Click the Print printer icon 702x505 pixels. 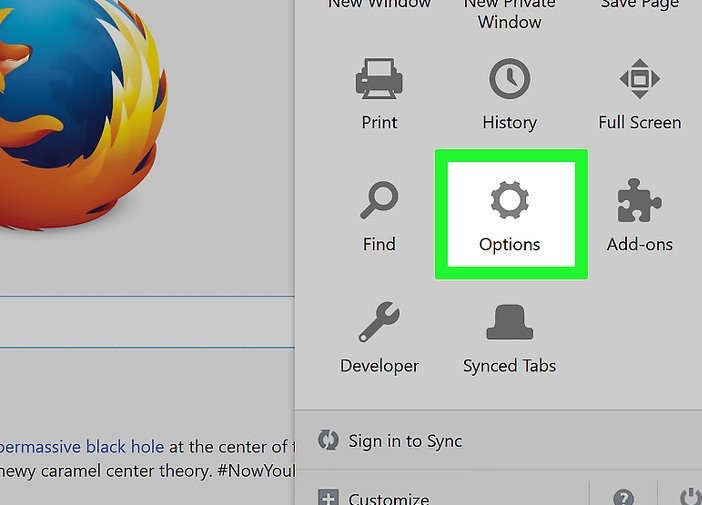pos(379,80)
